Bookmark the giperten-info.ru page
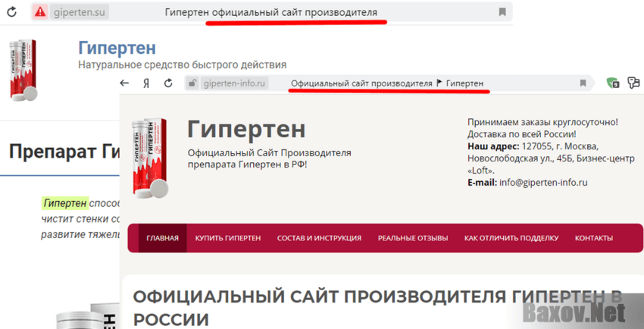 coord(583,83)
